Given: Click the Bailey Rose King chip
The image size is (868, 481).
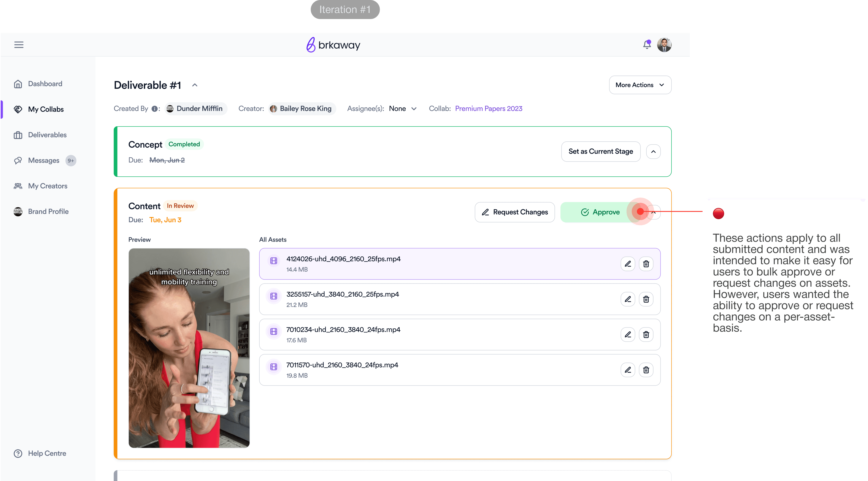Looking at the screenshot, I should tap(302, 109).
